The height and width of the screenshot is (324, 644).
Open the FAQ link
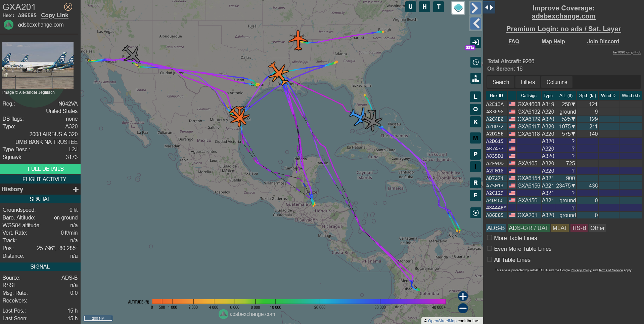coord(514,41)
